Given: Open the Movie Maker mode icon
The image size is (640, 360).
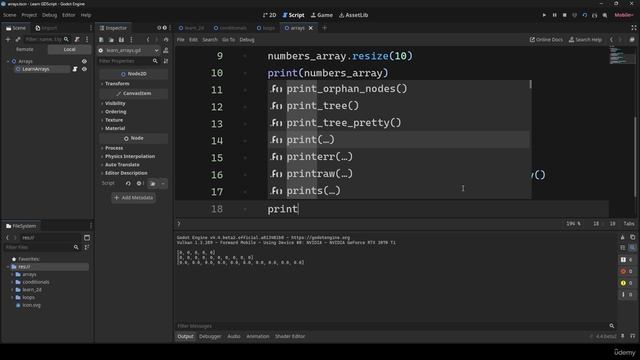Looking at the screenshot, I should tap(605, 15).
